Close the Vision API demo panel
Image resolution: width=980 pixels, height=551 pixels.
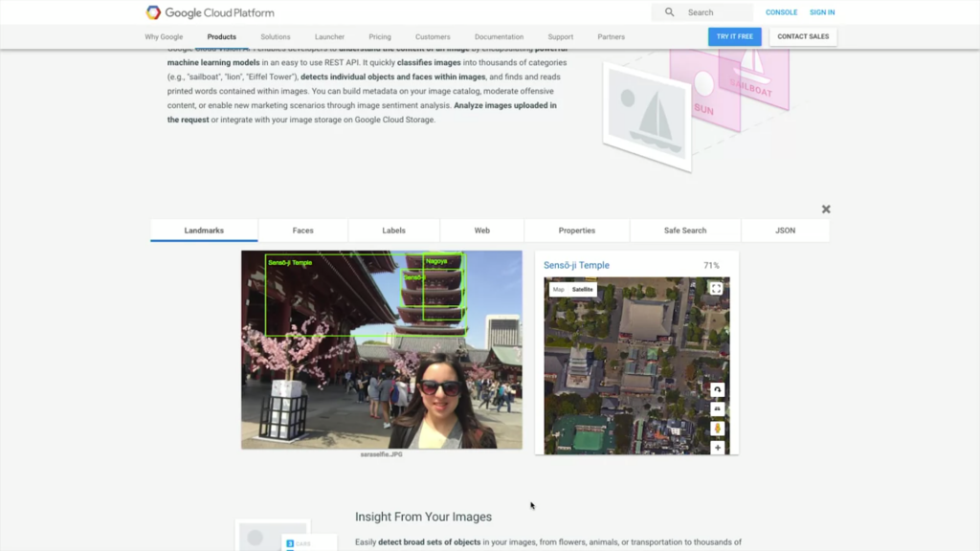(826, 209)
